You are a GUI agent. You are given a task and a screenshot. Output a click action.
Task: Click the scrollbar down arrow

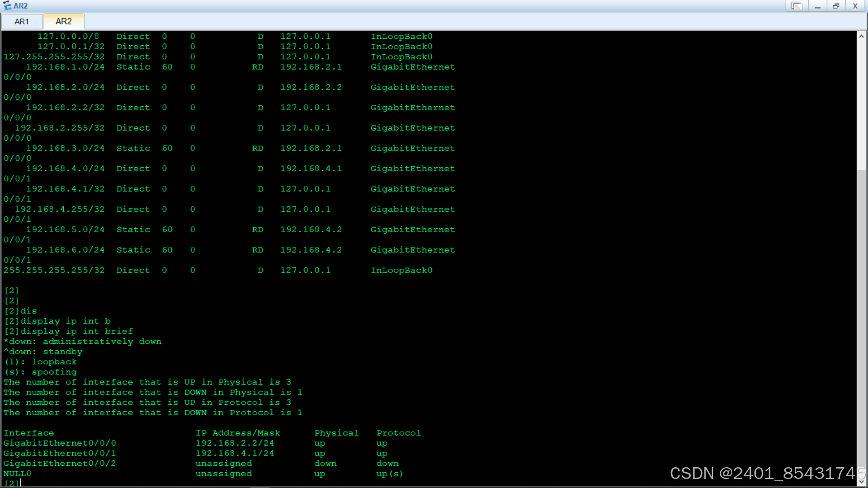click(x=861, y=482)
